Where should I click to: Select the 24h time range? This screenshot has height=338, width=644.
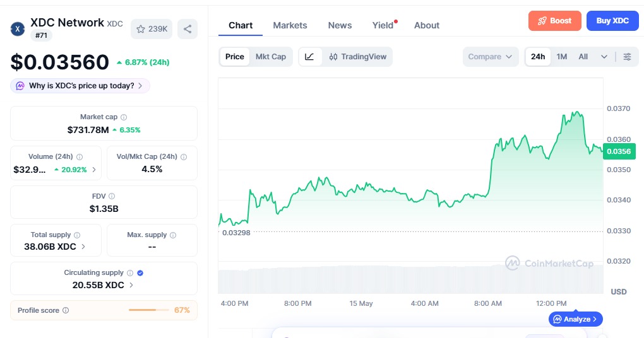(x=538, y=57)
